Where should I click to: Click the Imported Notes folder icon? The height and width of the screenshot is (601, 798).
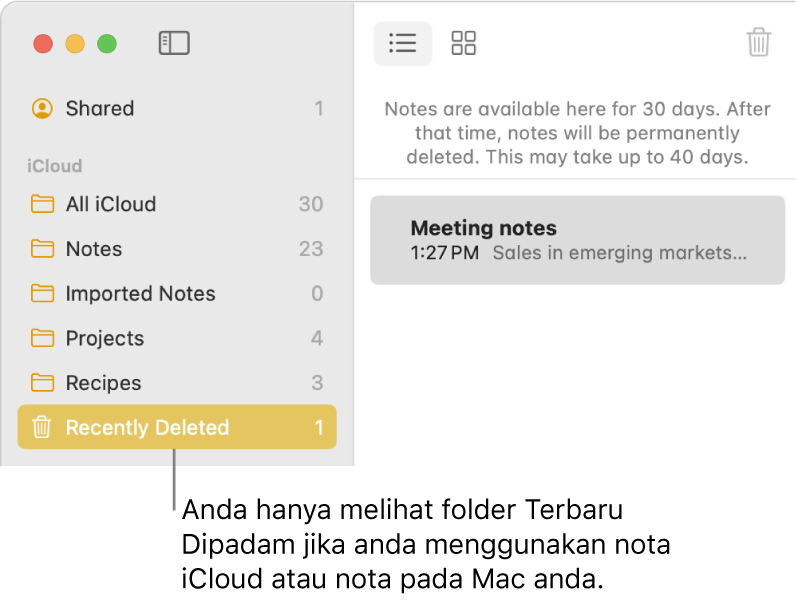click(x=42, y=294)
